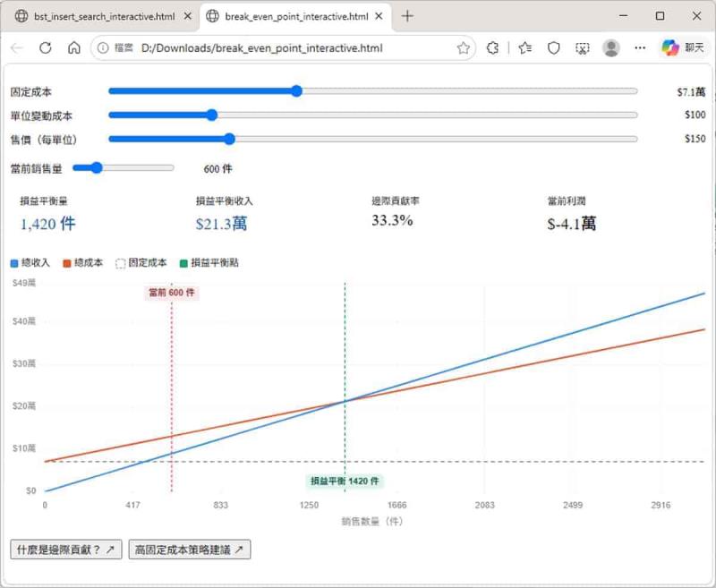Open the browser Favorites star icon

464,47
